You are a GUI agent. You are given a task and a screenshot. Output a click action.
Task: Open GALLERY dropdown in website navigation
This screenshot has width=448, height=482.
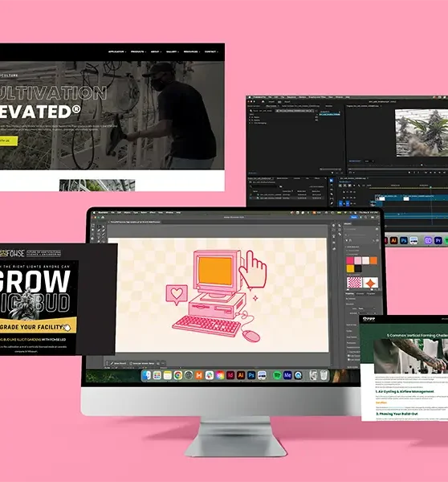click(x=172, y=51)
